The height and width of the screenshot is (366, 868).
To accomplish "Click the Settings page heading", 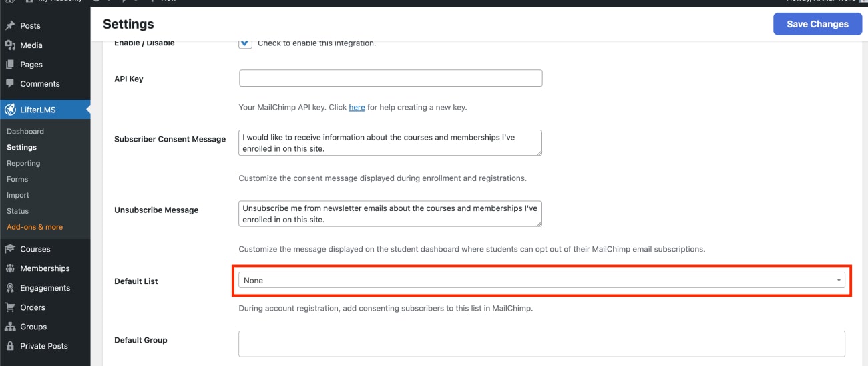I will (x=128, y=24).
